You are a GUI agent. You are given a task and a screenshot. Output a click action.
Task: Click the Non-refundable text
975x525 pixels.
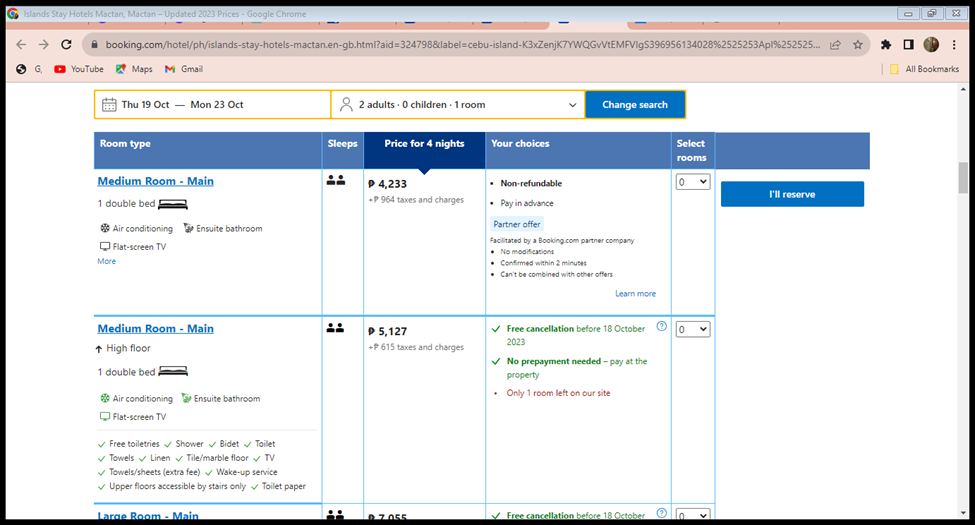pyautogui.click(x=531, y=184)
